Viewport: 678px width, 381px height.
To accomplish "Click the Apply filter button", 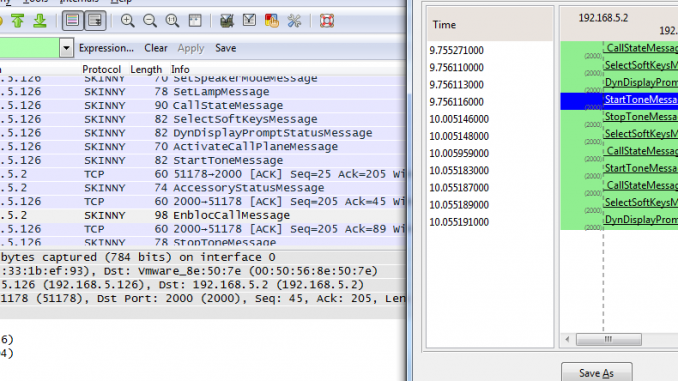I will (x=191, y=48).
